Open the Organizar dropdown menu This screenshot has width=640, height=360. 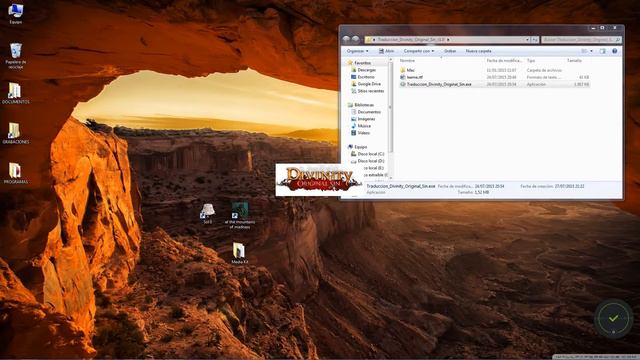[x=357, y=51]
